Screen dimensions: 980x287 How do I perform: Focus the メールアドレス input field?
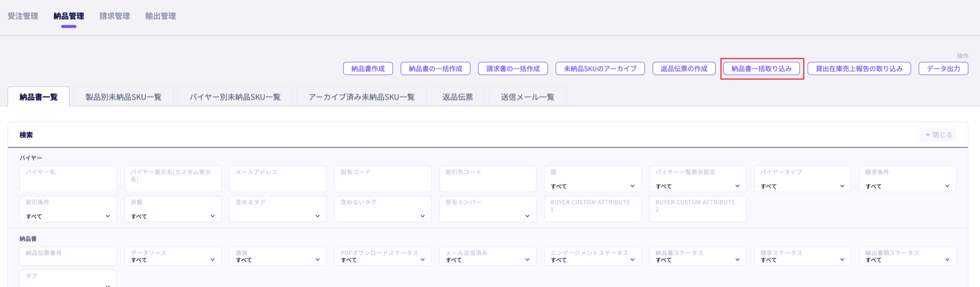click(x=278, y=179)
